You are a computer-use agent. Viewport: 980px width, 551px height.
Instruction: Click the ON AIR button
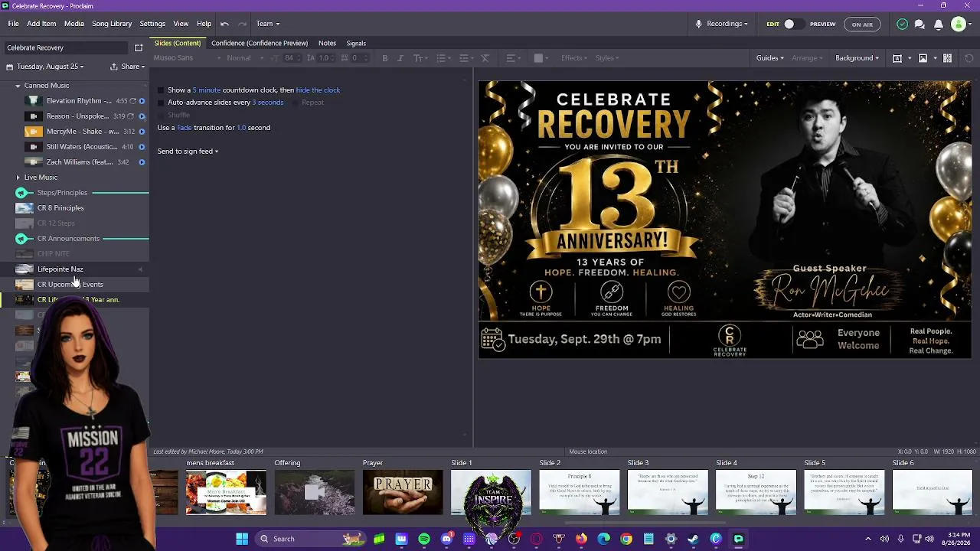coord(862,24)
